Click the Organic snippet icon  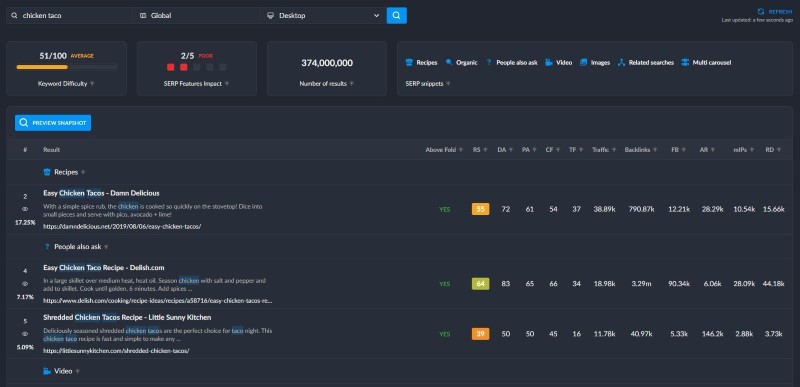click(449, 63)
